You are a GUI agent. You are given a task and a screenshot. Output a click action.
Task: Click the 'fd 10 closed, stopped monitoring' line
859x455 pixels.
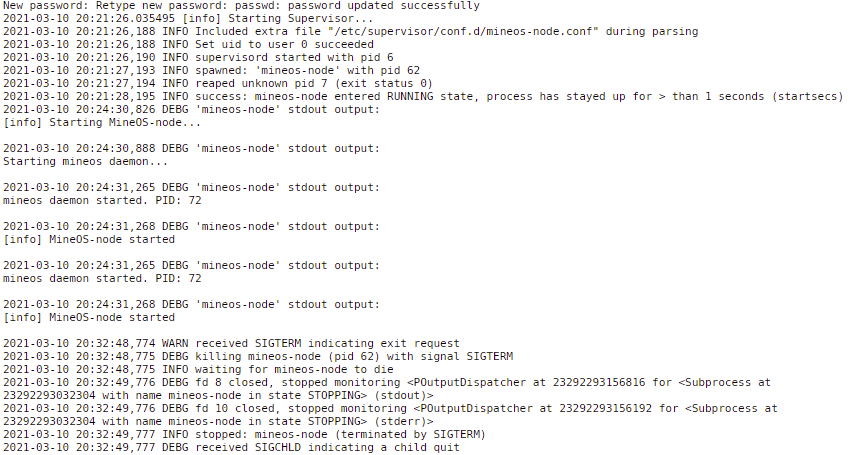click(x=390, y=415)
